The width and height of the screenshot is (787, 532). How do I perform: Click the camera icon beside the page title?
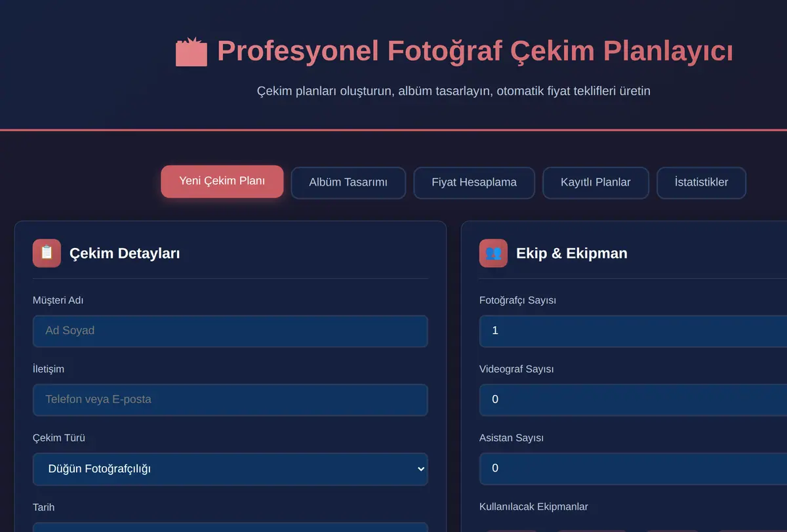tap(192, 52)
